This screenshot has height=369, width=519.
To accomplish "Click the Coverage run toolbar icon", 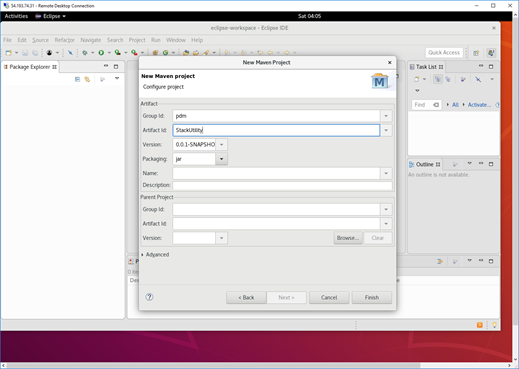I will [x=117, y=53].
